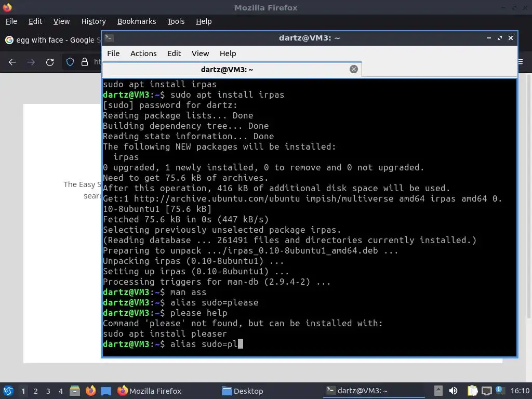Switch to the Desktop taskbar window
This screenshot has width=532, height=399.
coord(243,391)
